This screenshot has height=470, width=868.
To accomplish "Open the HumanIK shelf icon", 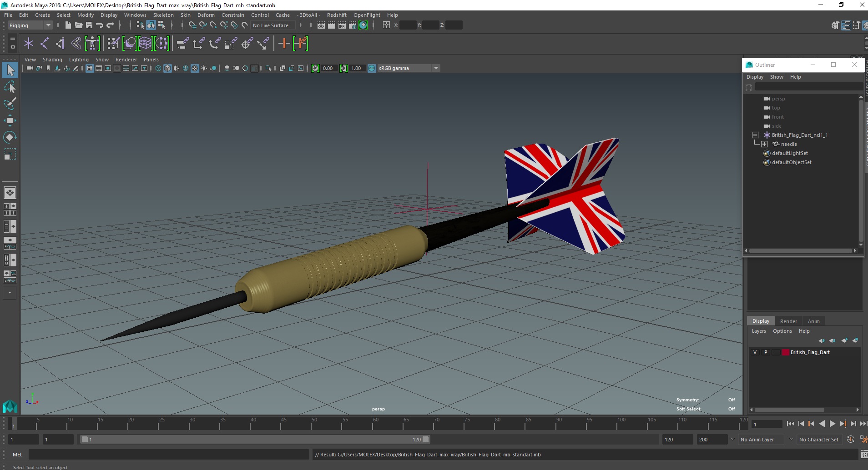I will 92,44.
